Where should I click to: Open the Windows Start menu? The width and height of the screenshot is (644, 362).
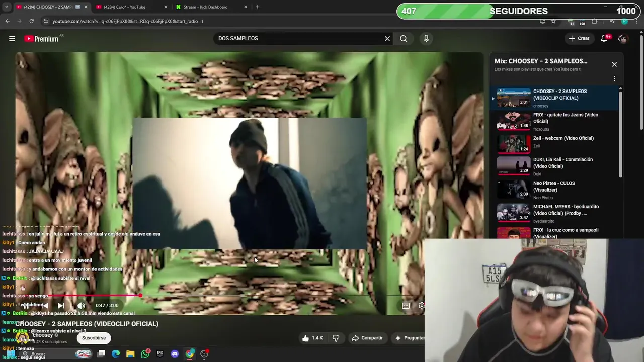pyautogui.click(x=11, y=354)
